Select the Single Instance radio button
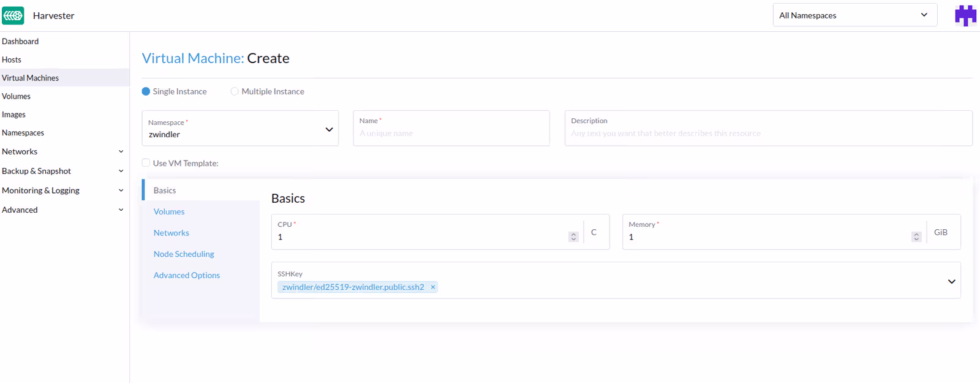This screenshot has height=383, width=980. click(146, 91)
